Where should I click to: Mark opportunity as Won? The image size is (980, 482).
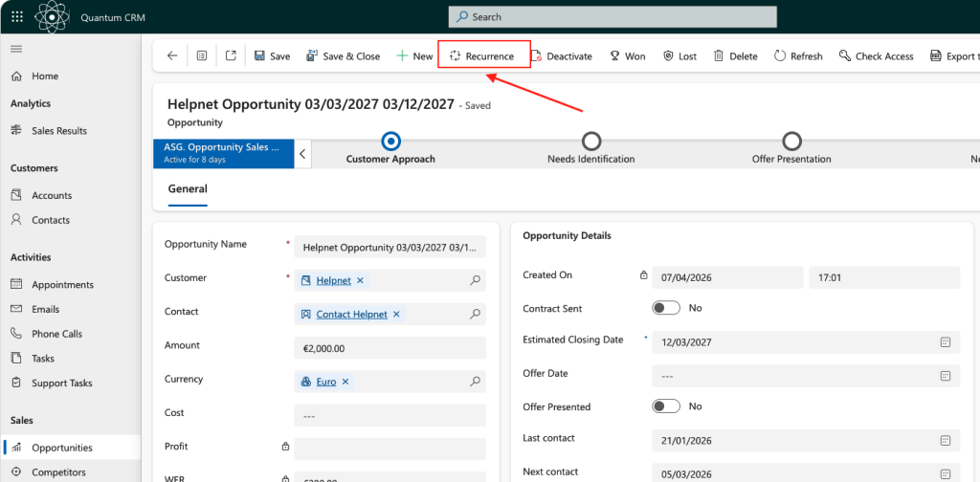tap(627, 56)
